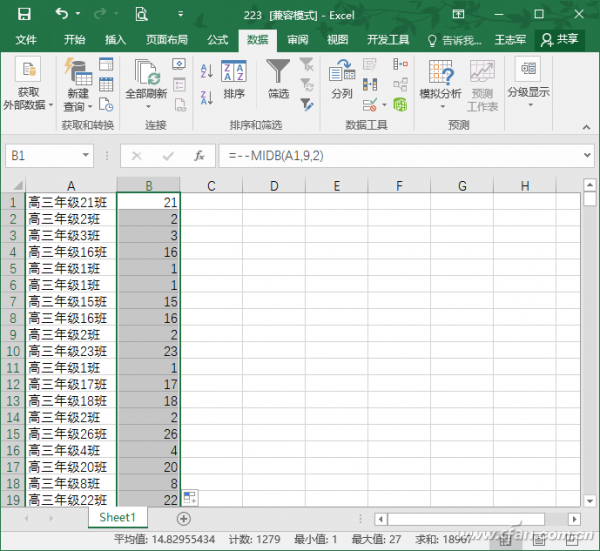Click the connection properties icon
Screen dimensions: 600x551
[179, 84]
